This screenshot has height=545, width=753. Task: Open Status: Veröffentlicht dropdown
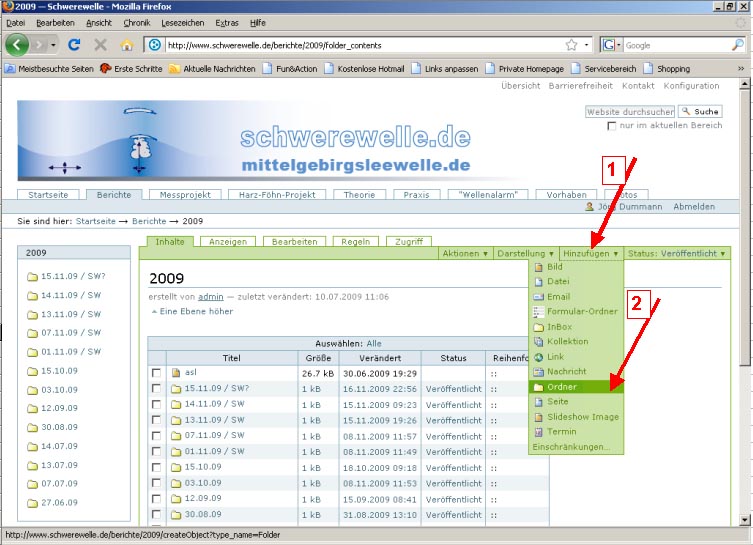coord(677,254)
